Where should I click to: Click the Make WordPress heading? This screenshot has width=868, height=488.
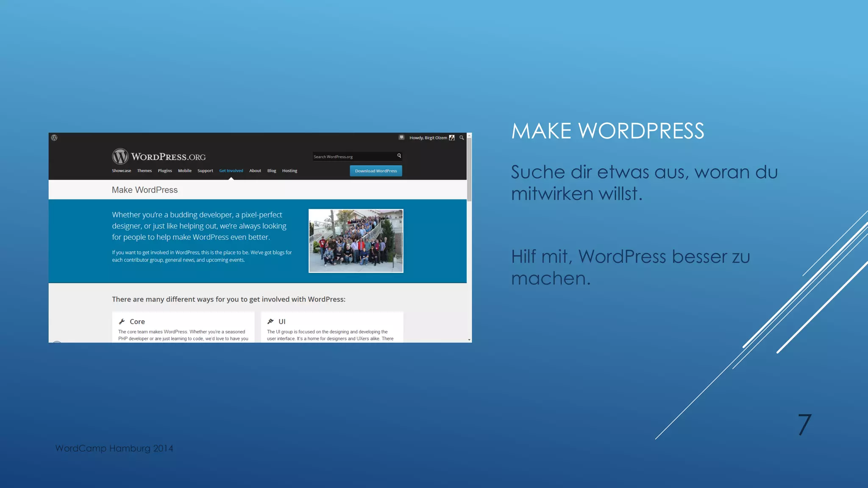pyautogui.click(x=145, y=190)
